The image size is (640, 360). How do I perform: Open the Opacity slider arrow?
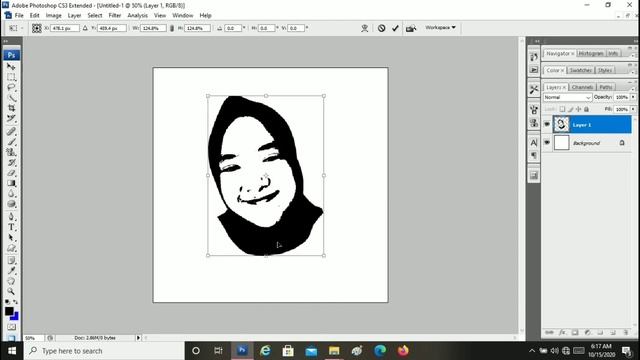point(633,97)
